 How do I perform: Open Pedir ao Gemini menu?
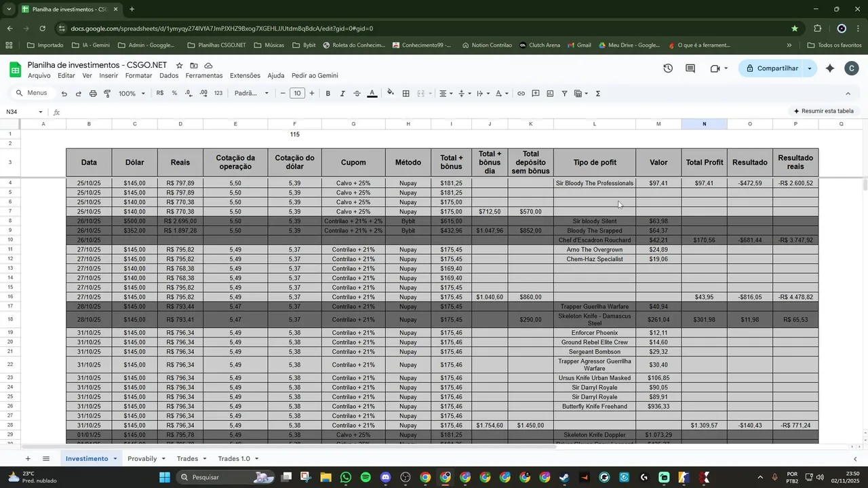tap(315, 76)
